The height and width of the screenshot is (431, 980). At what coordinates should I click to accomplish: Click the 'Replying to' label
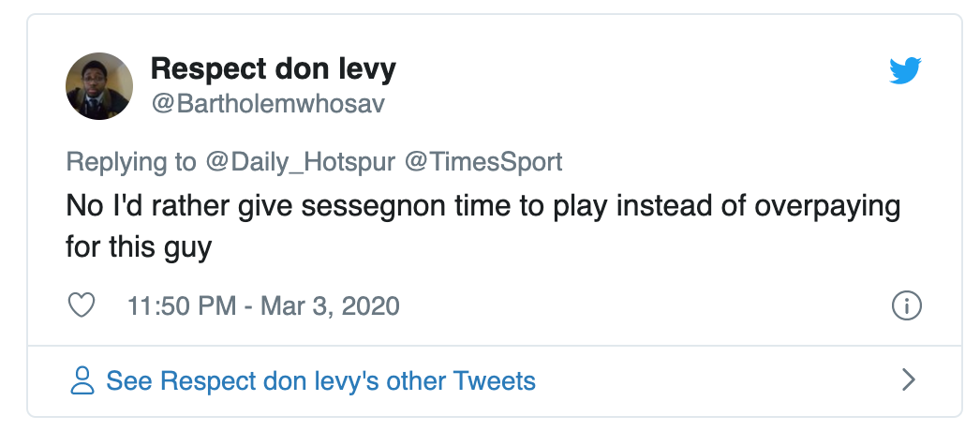[x=131, y=161]
